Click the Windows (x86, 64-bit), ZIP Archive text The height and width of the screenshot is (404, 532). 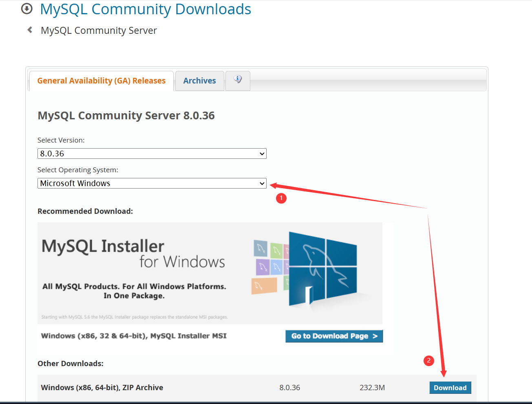102,388
